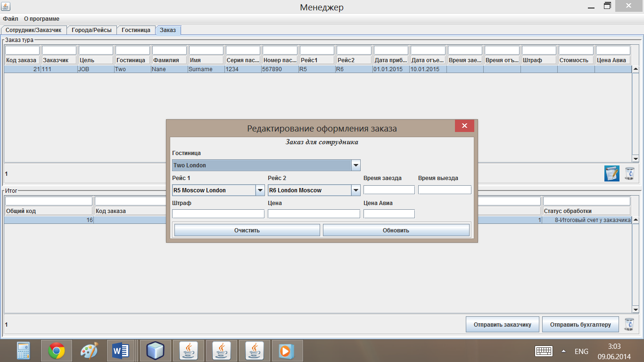Click the Обновить button
Screen dimensions: 644x362
click(x=396, y=230)
